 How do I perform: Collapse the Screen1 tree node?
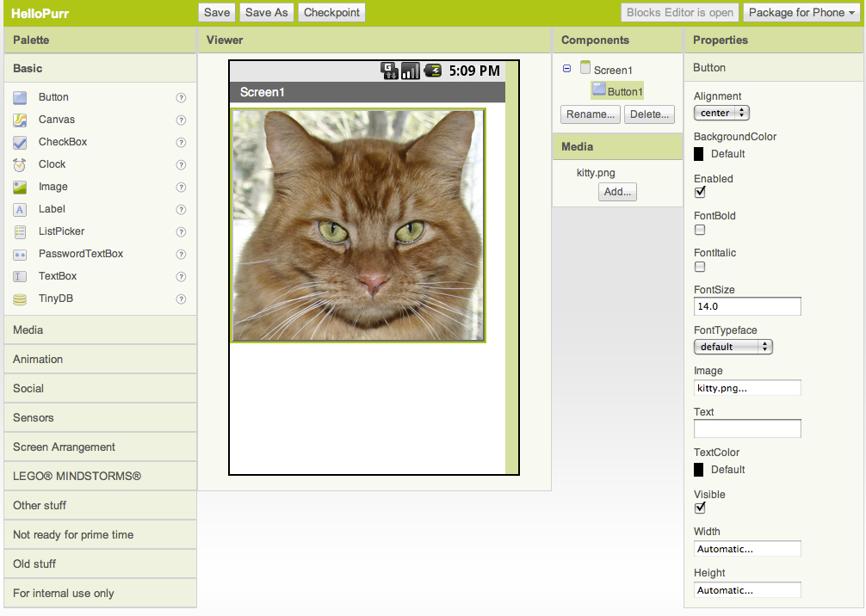pyautogui.click(x=566, y=69)
